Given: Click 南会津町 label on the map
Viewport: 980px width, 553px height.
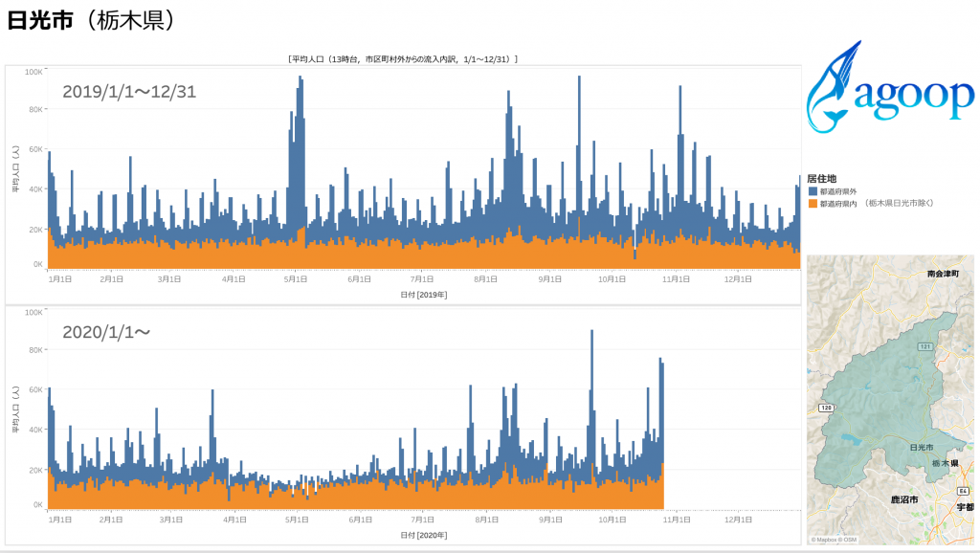Looking at the screenshot, I should 943,274.
